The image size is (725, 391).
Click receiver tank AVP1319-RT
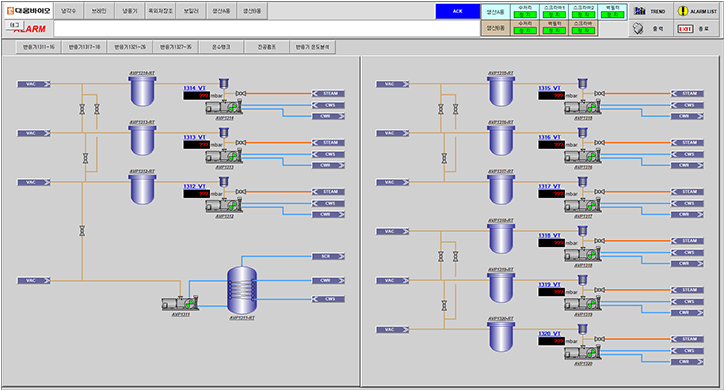pos(501,287)
